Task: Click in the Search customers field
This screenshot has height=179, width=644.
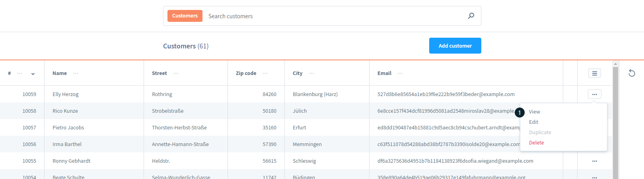Action: pos(334,16)
